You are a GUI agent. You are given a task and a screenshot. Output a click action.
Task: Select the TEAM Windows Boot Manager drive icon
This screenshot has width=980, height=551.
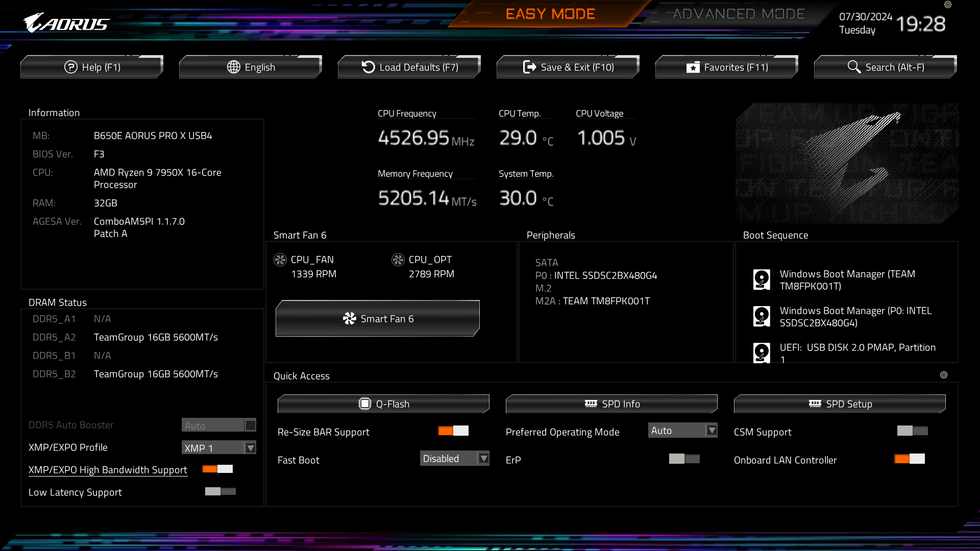tap(762, 280)
